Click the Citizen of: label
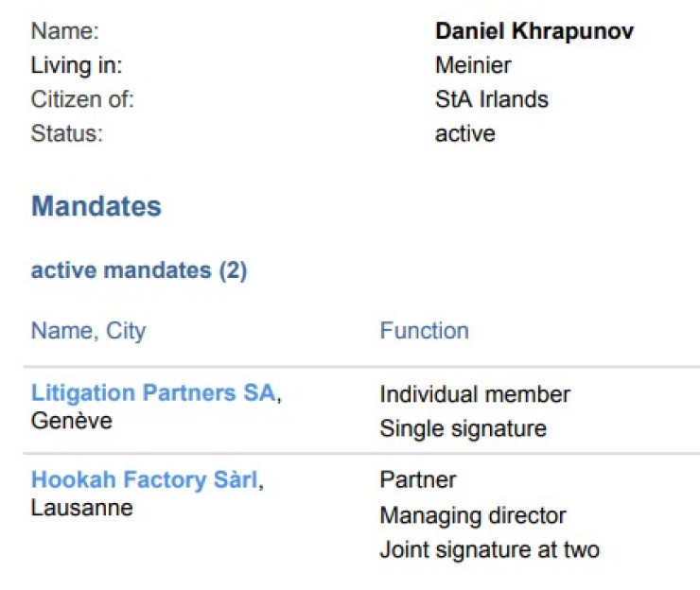 coord(82,99)
